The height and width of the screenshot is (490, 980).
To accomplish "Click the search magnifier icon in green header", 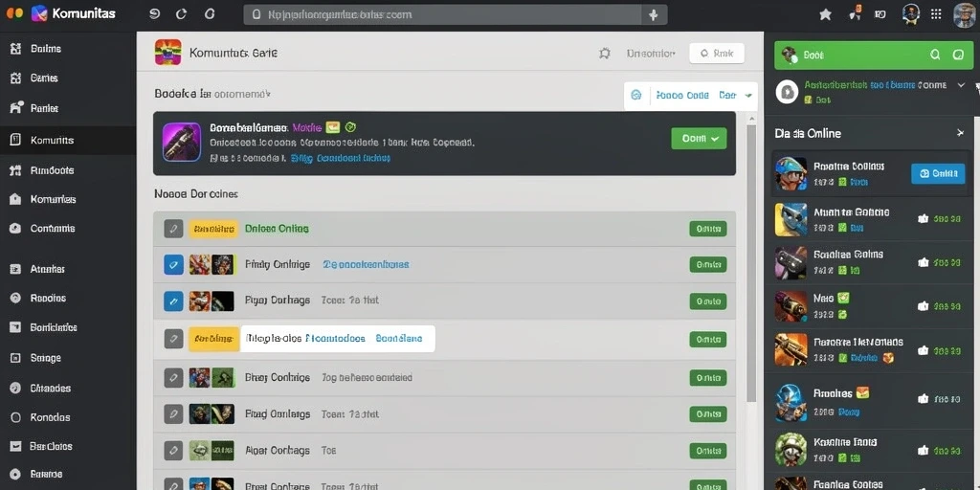I will click(x=935, y=55).
